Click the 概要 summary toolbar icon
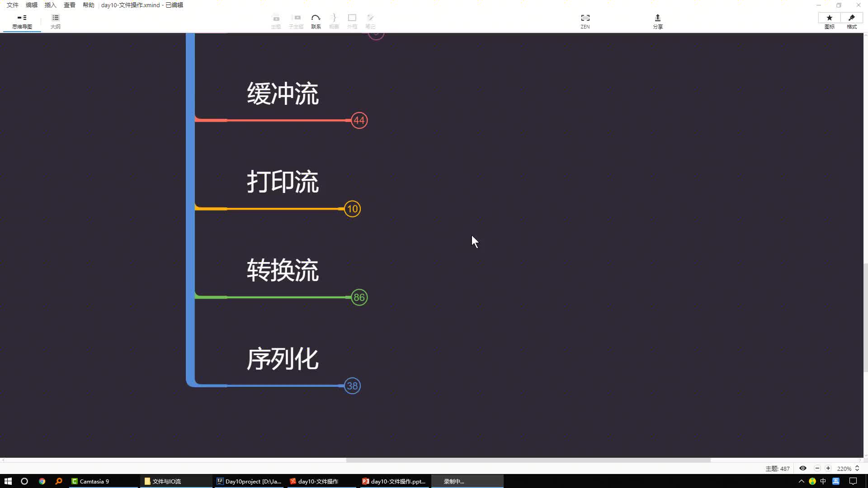 pyautogui.click(x=334, y=22)
